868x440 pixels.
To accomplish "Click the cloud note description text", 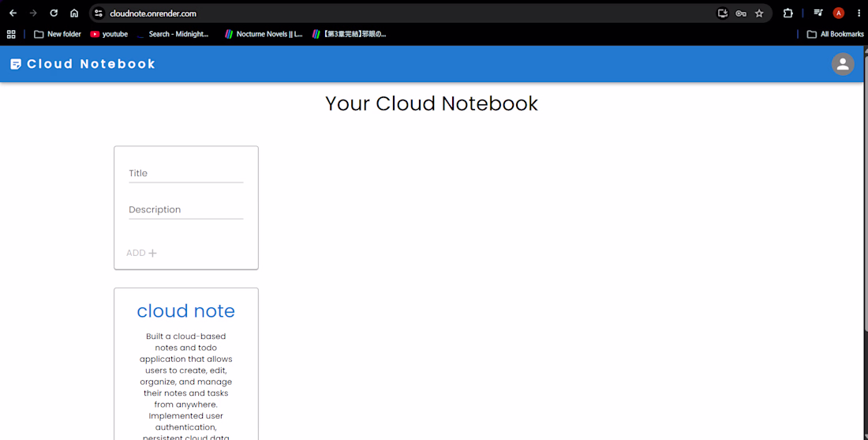I will click(x=186, y=387).
